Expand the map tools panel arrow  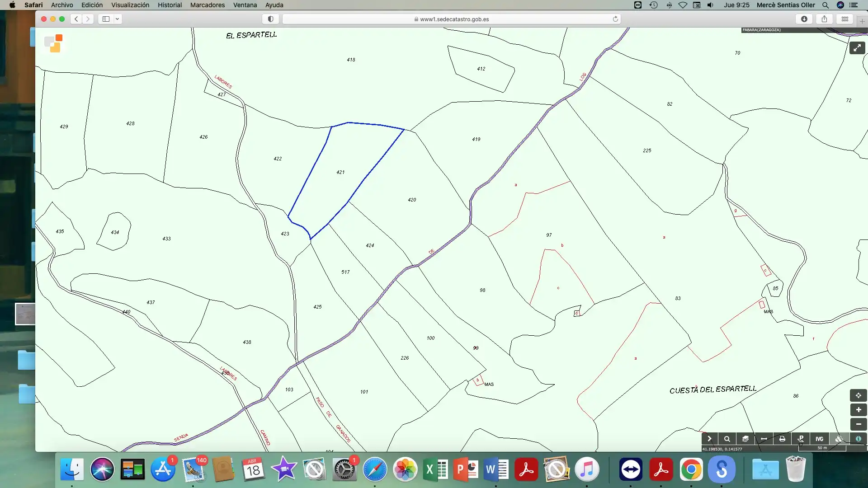tap(709, 439)
